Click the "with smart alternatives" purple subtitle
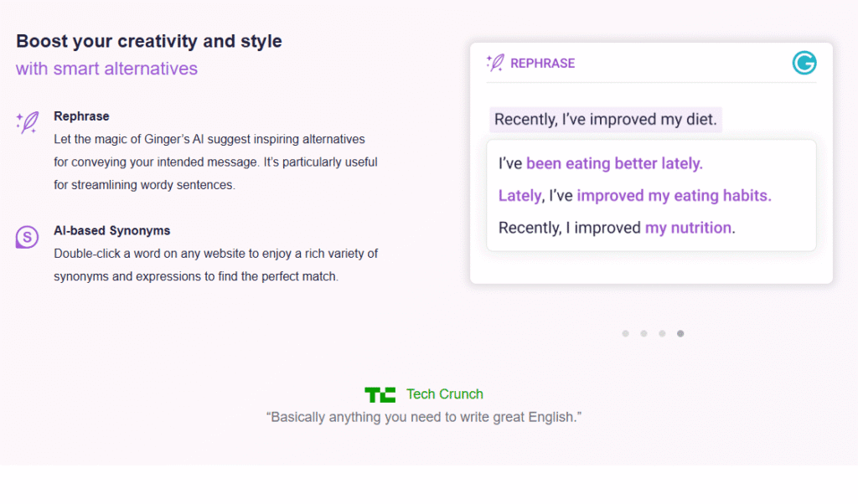The width and height of the screenshot is (858, 504). tap(106, 69)
